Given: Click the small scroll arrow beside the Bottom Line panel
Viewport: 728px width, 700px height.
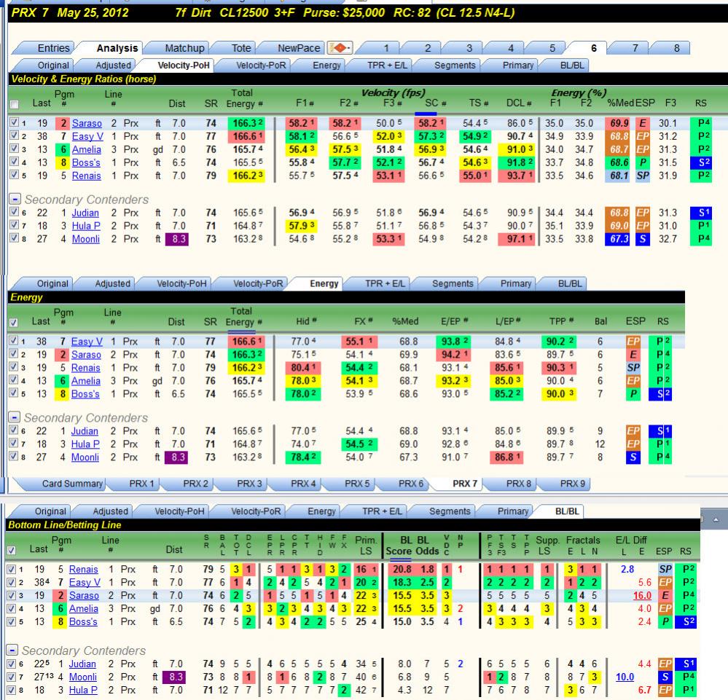Looking at the screenshot, I should click(716, 519).
